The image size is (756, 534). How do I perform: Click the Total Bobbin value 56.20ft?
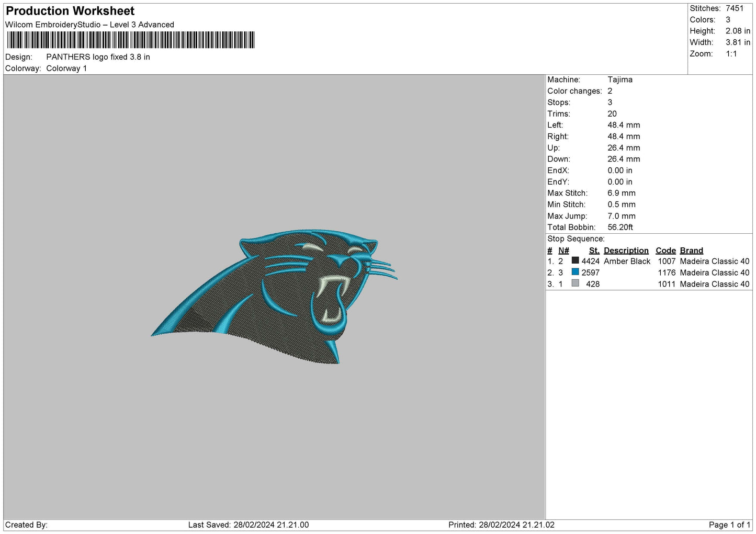[620, 227]
